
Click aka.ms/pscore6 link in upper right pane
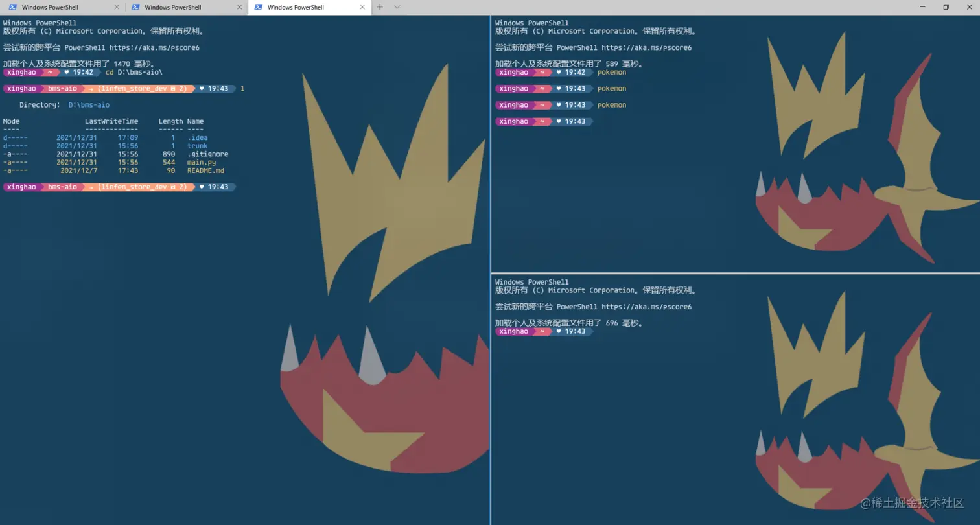tap(646, 47)
